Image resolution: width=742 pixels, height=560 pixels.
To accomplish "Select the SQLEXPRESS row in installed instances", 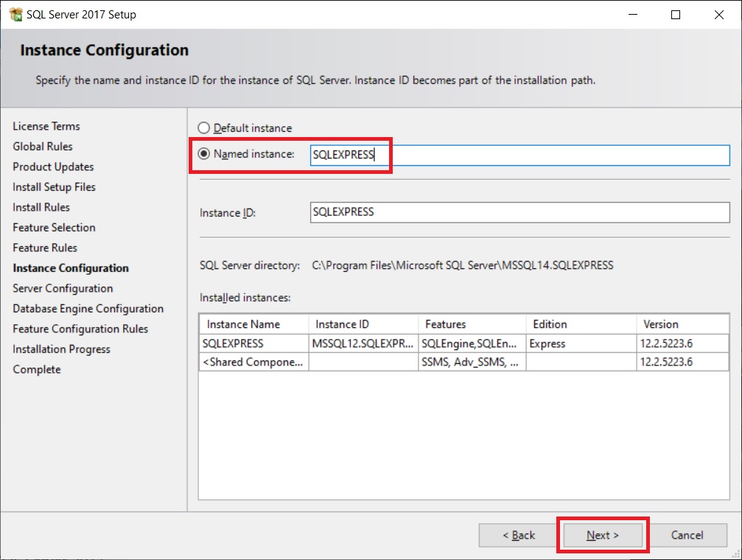I will [x=463, y=343].
